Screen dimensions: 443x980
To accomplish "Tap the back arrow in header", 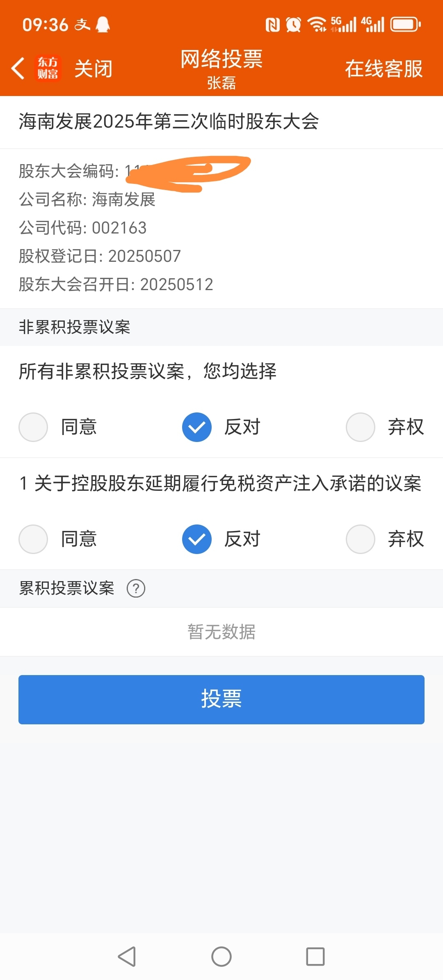I will (x=18, y=68).
